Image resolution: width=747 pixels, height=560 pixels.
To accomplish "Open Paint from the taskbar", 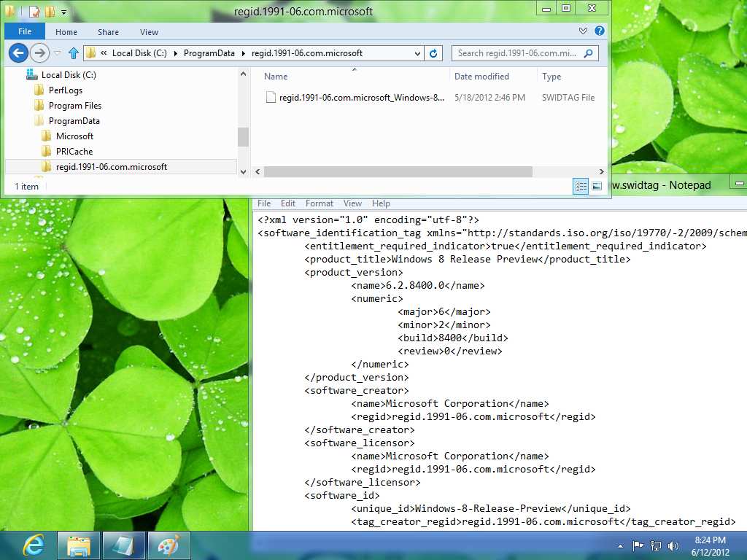I will point(169,545).
